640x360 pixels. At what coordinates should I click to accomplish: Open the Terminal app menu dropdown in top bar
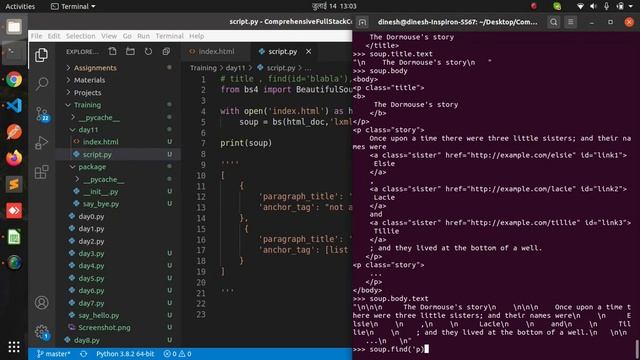(73, 6)
